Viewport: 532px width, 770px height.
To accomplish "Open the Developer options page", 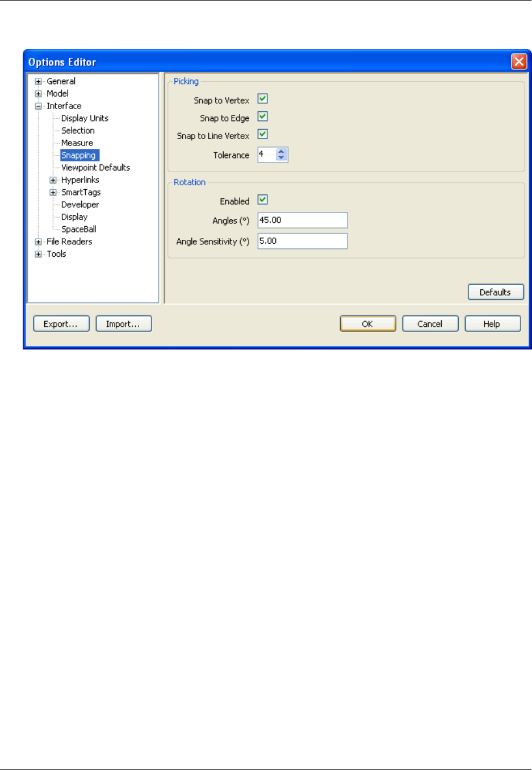I will point(80,205).
